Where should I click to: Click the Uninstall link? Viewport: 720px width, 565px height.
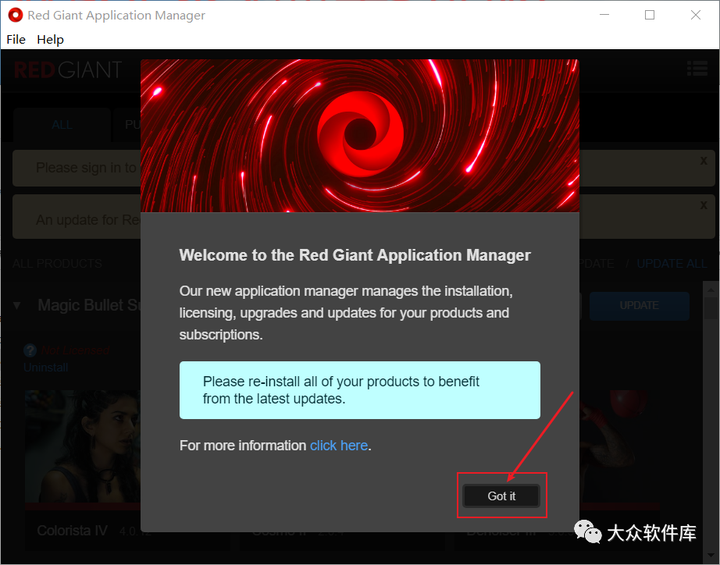tap(46, 367)
